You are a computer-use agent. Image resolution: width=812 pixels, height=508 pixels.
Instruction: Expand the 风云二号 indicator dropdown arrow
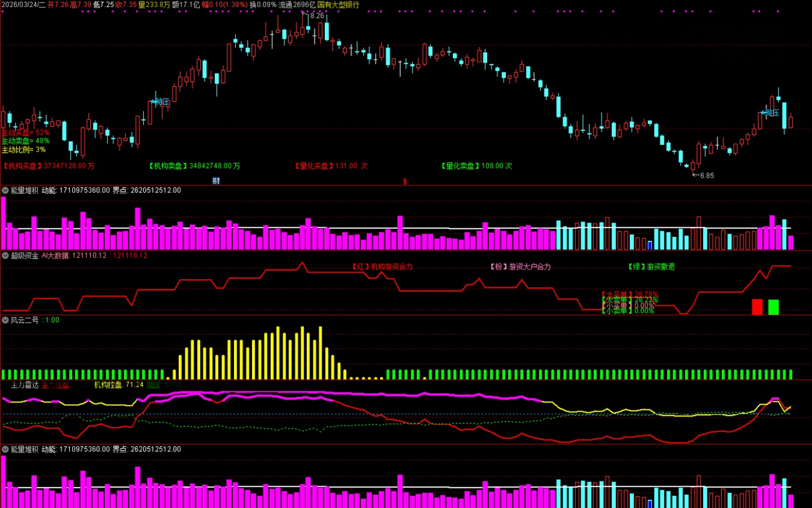click(5, 320)
